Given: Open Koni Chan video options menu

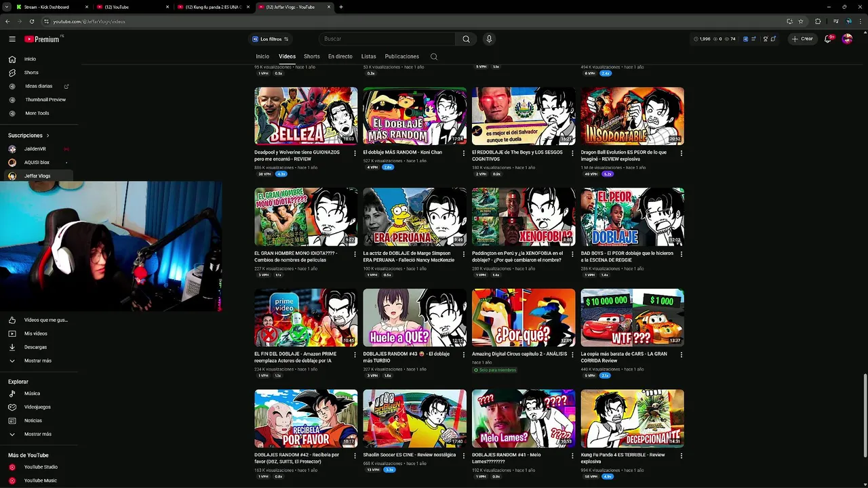Looking at the screenshot, I should point(464,153).
